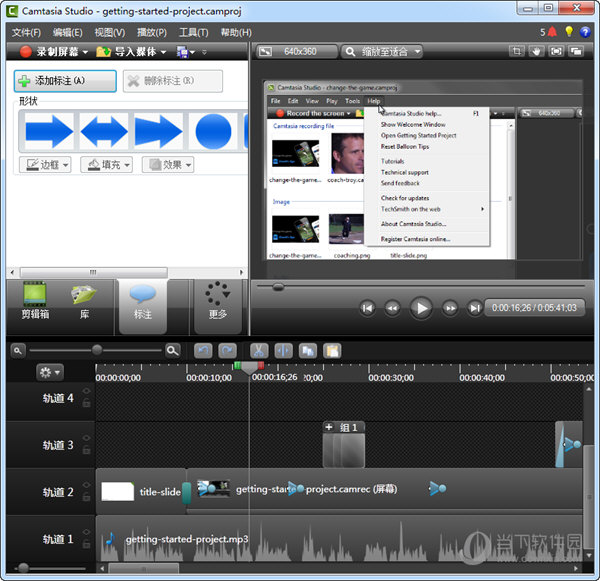
Task: Open the View (视图) menu
Action: [110, 33]
